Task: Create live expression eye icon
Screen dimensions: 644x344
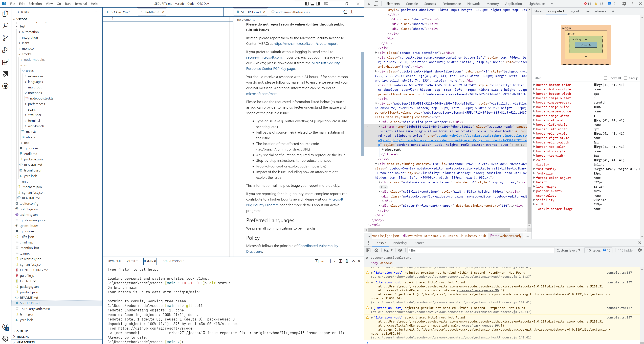Action: (400, 250)
